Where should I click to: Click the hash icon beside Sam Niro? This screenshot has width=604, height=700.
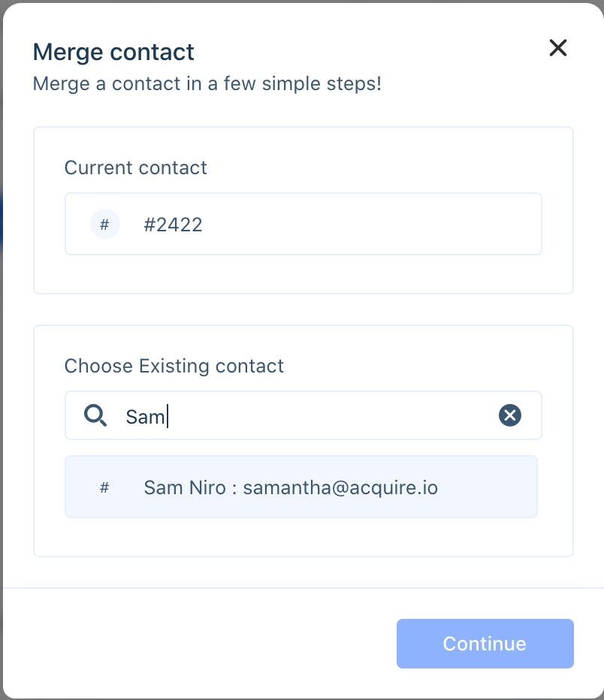point(104,487)
